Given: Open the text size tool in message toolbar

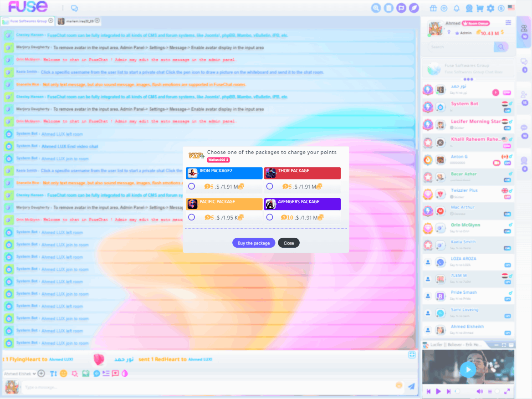Looking at the screenshot, I should click(53, 373).
